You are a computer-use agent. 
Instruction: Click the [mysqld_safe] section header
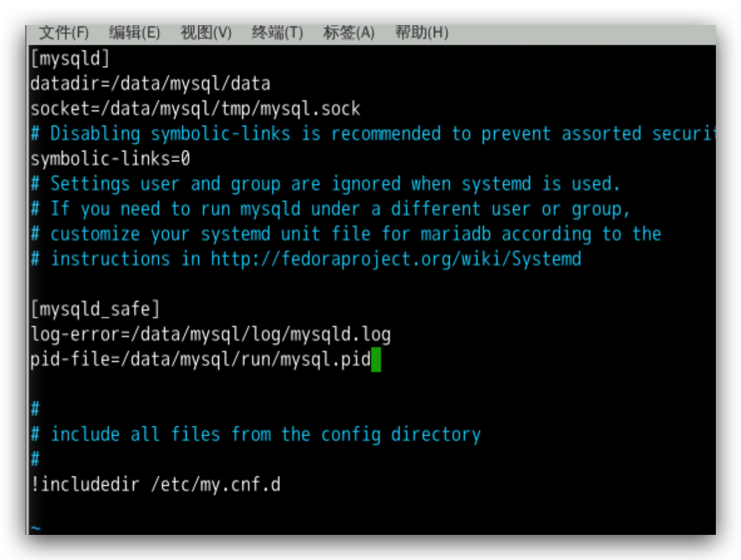[95, 309]
